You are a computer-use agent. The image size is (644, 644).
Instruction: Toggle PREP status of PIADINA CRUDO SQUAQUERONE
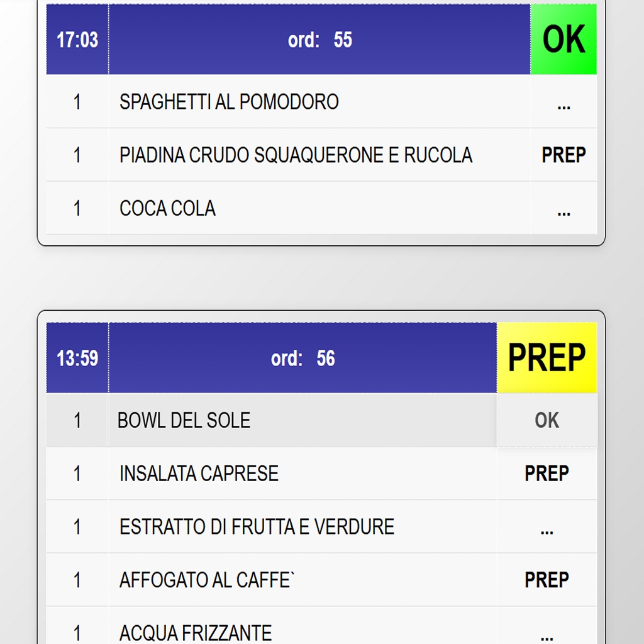(563, 155)
